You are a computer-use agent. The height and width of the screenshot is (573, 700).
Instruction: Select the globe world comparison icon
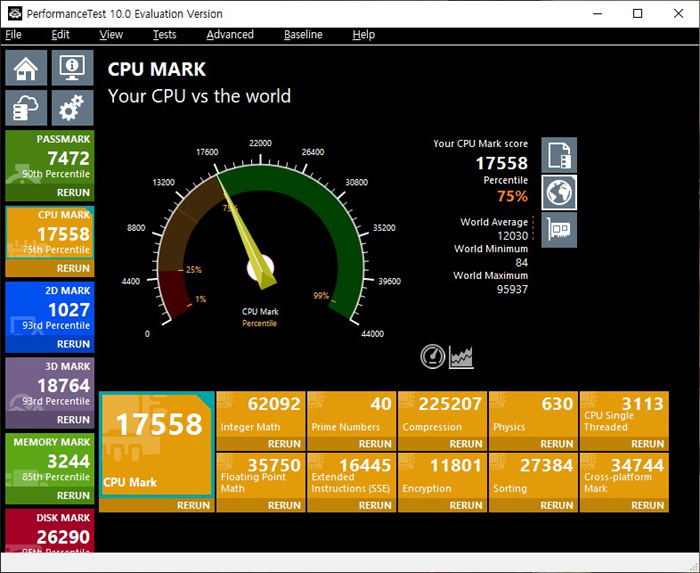click(x=559, y=192)
